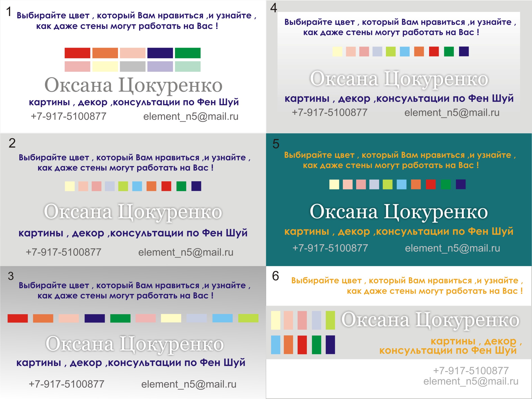Click the lime green swatch on card 3
Screen dimensions: 532x399
248,318
